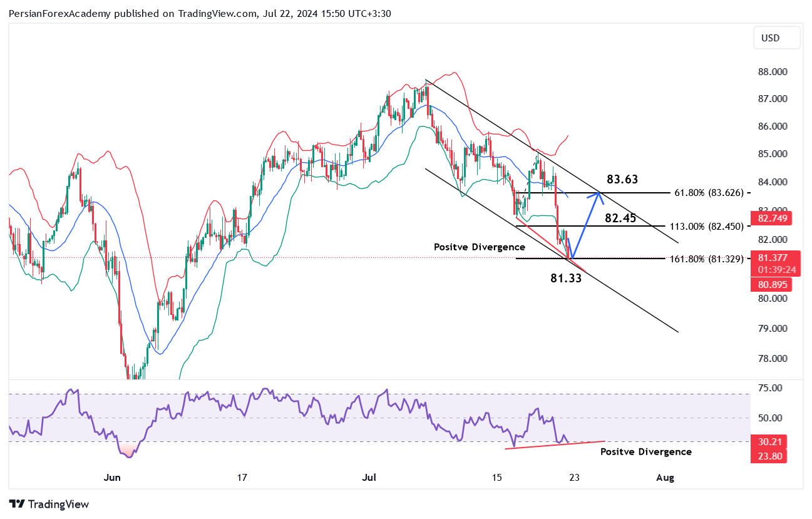This screenshot has width=812, height=519.
Task: Click the 79.000 price axis label
Action: tap(771, 329)
